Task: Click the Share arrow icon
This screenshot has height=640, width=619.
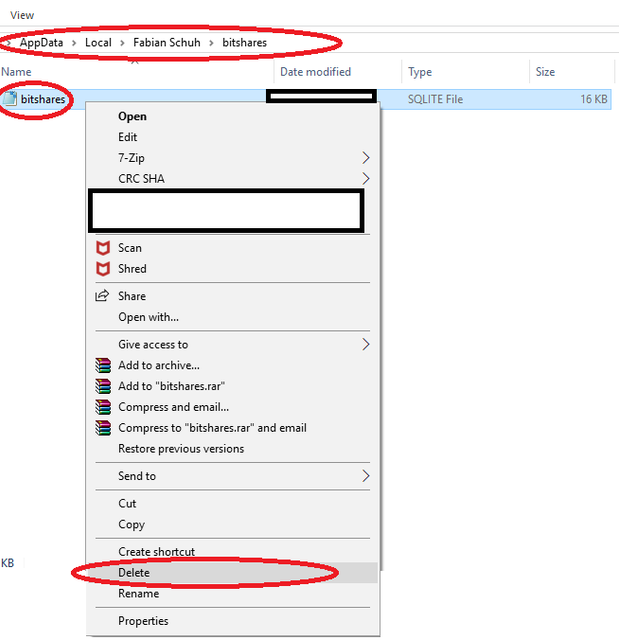Action: coord(102,296)
